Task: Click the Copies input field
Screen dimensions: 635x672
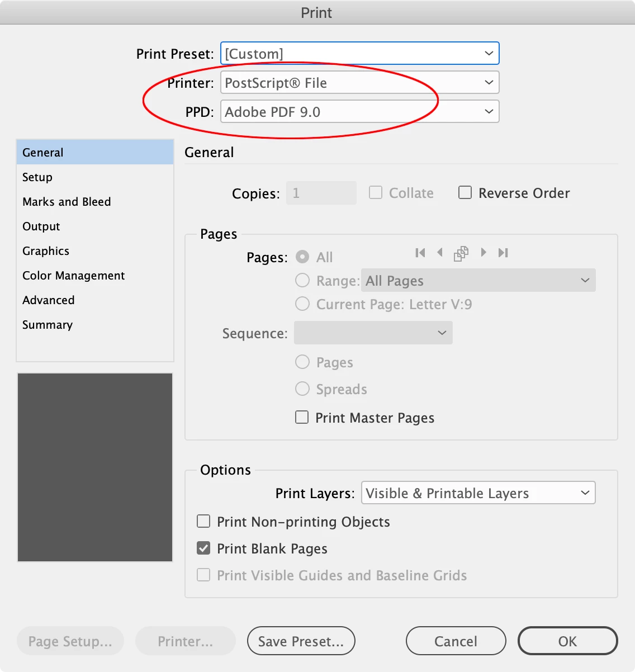Action: [321, 193]
